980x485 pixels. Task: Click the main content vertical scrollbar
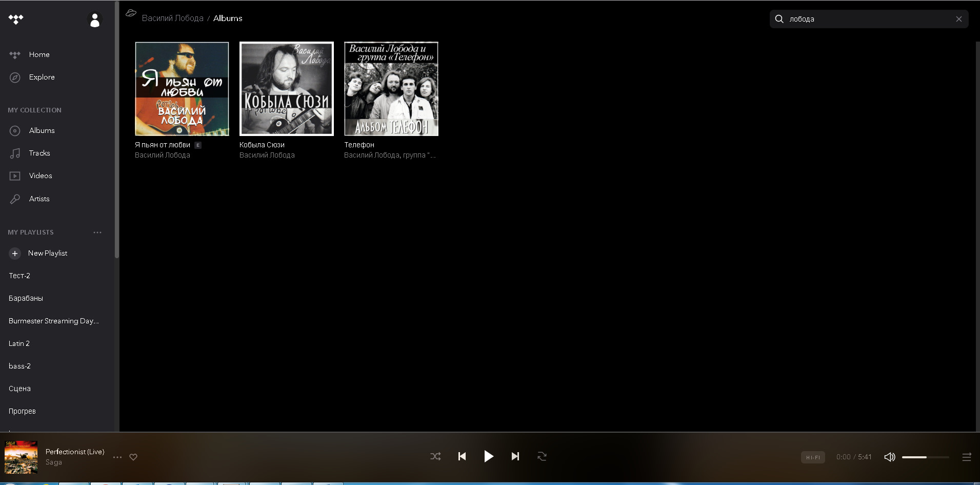977,236
